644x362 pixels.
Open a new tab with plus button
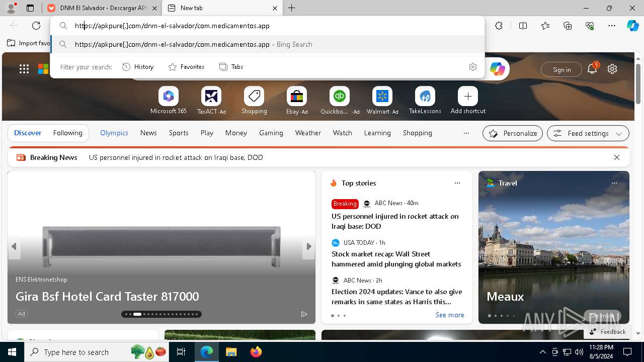pos(292,8)
